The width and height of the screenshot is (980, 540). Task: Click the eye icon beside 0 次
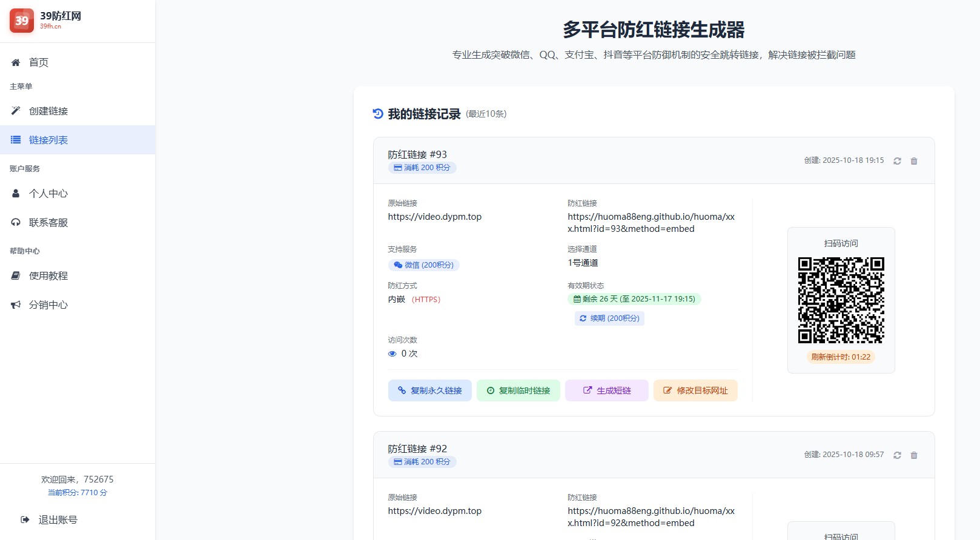392,354
